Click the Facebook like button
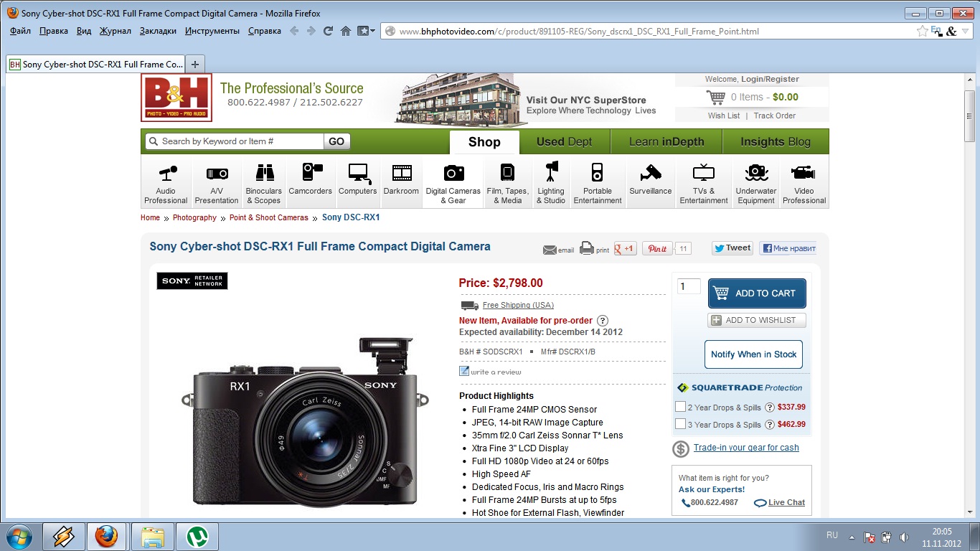 (788, 248)
